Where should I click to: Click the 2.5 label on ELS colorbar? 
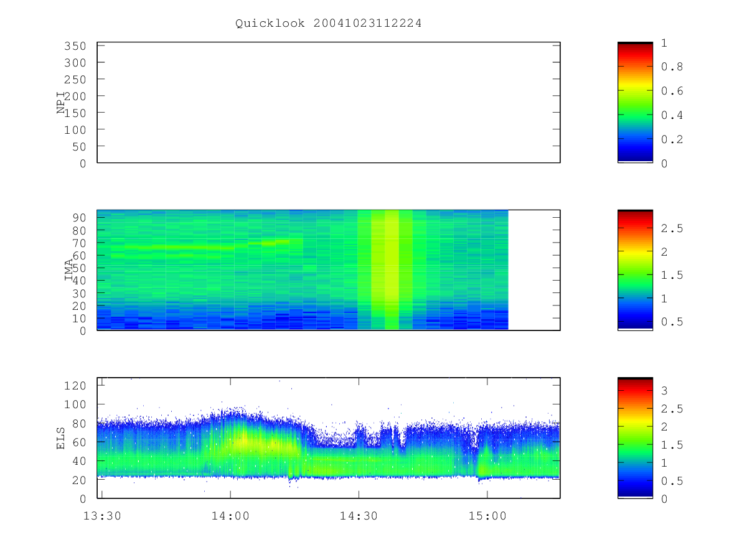pyautogui.click(x=672, y=409)
